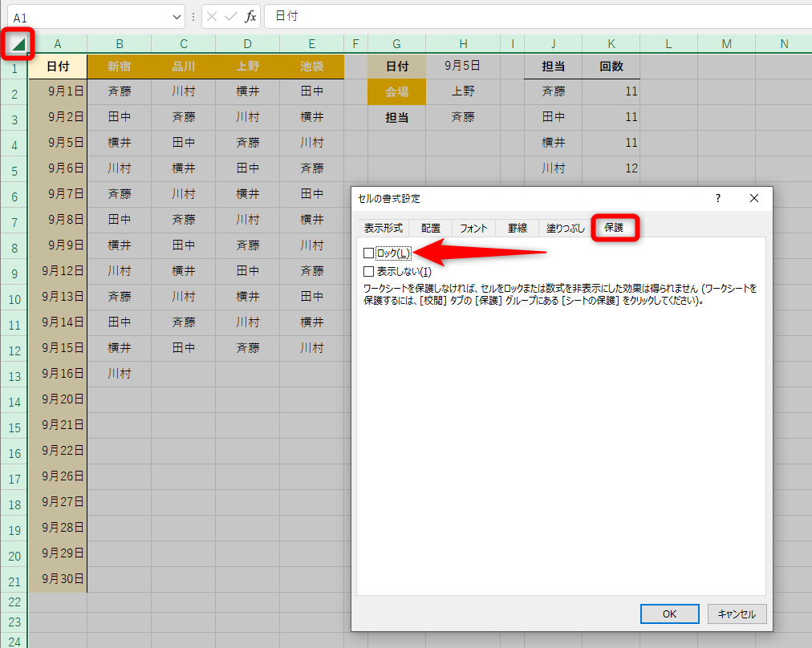Toggle the 表示しない(I) checkbox
Viewport: 812px width, 648px height.
point(369,271)
